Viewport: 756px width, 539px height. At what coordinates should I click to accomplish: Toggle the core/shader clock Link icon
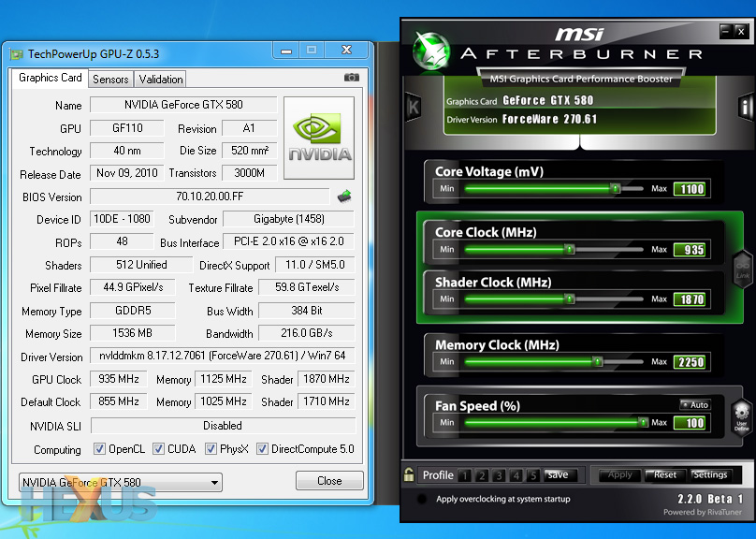(x=743, y=269)
